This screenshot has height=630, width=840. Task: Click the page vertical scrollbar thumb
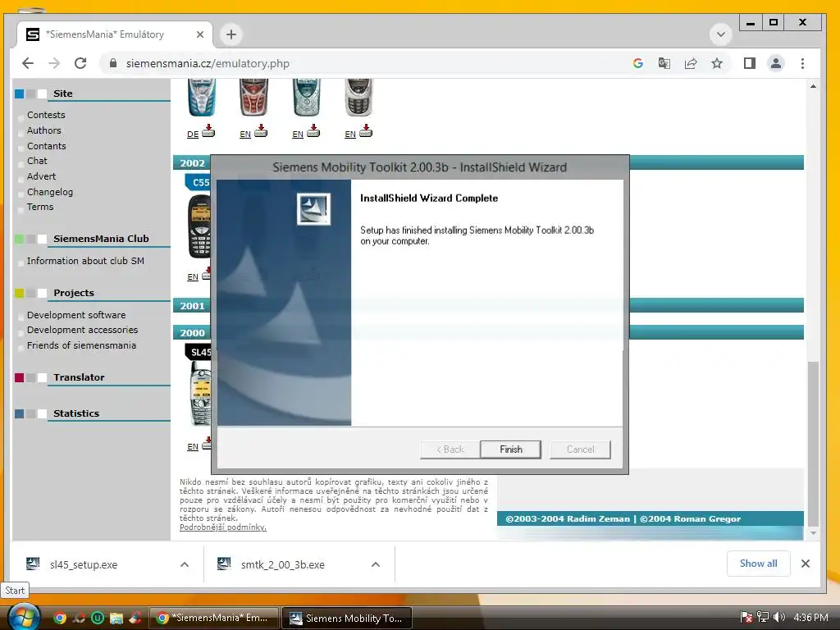point(813,444)
